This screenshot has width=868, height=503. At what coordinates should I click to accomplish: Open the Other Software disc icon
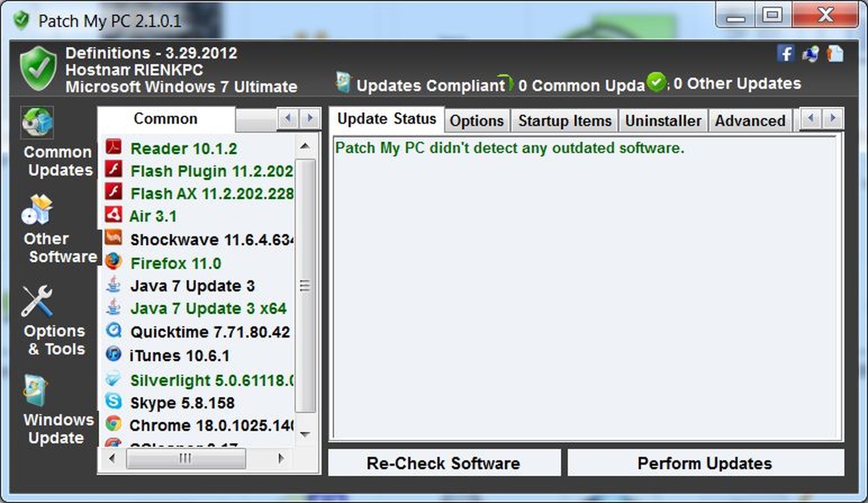(x=36, y=211)
